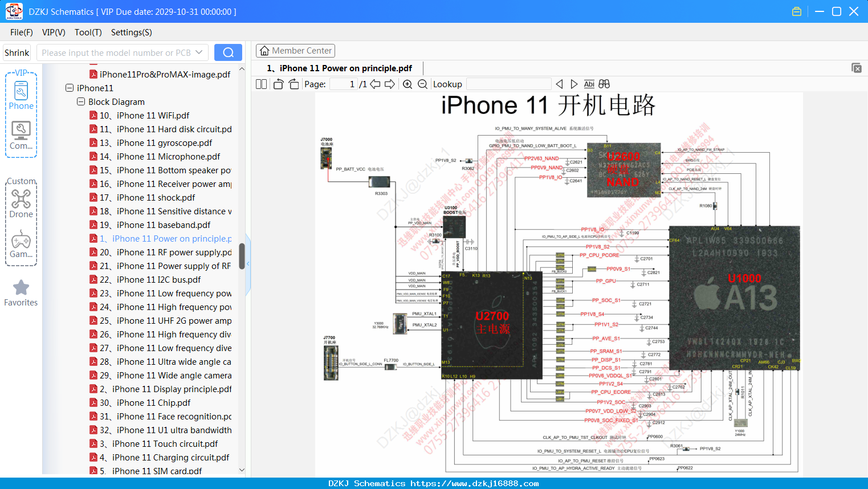Open the Tool(T) menu
This screenshot has width=868, height=489.
coord(88,32)
